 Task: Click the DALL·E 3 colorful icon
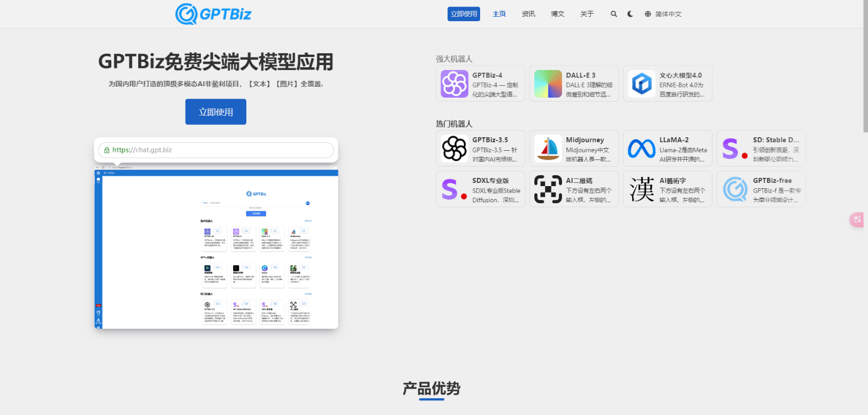(x=548, y=84)
